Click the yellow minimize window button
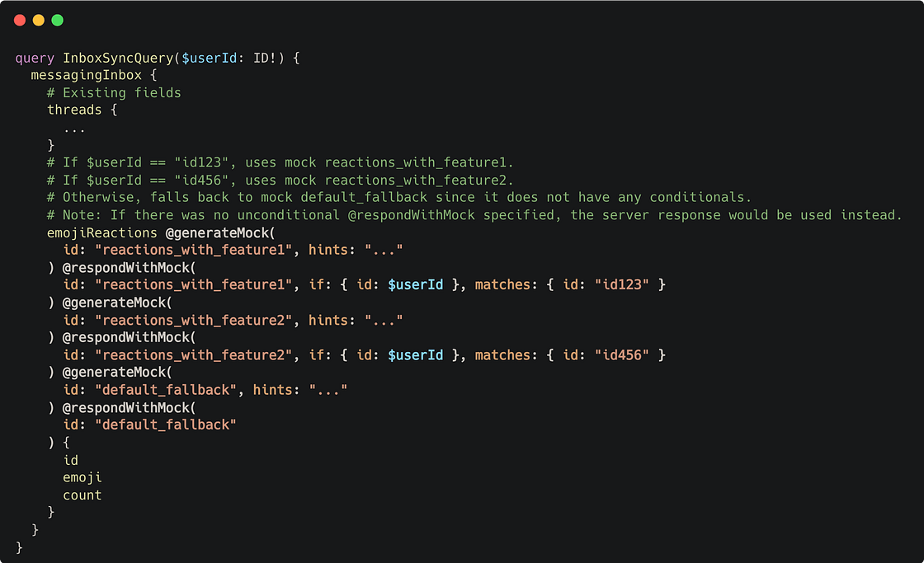924x563 pixels. click(x=39, y=20)
